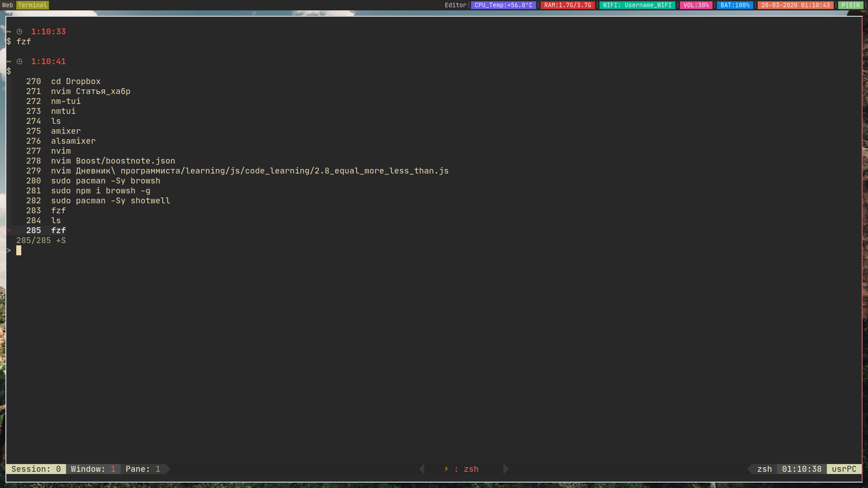
Task: Open the Editor workspace label
Action: pos(455,5)
